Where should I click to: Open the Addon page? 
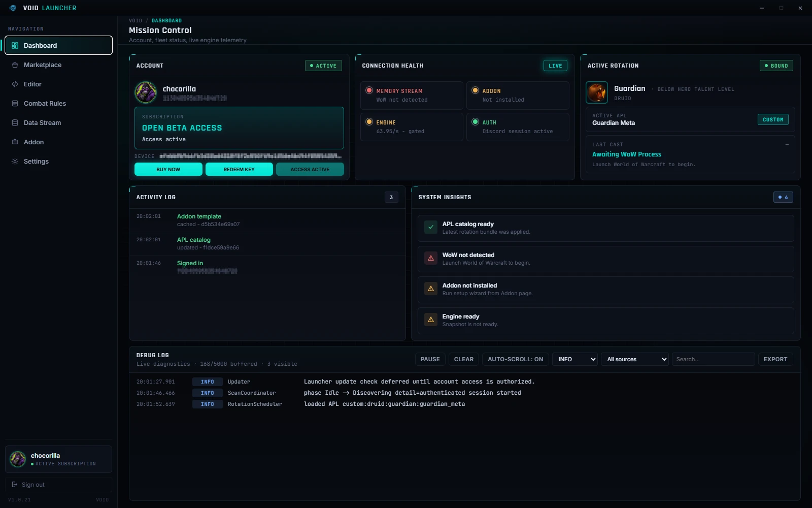(x=58, y=142)
